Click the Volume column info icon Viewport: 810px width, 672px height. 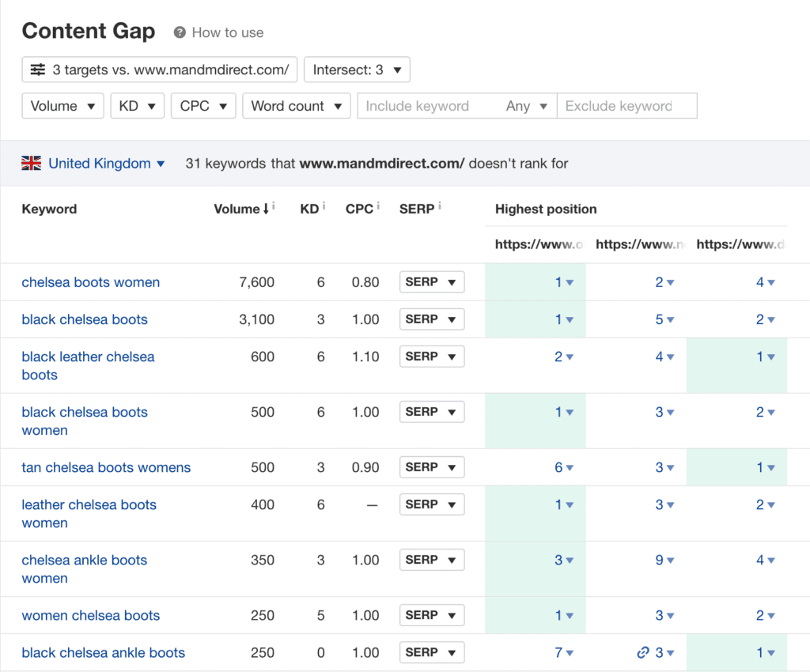pyautogui.click(x=273, y=206)
